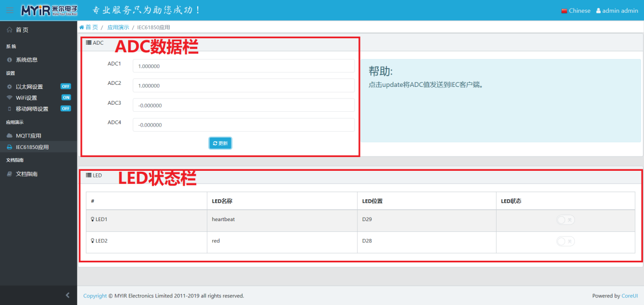Open 应用演示 breadcrumb link

tap(118, 27)
